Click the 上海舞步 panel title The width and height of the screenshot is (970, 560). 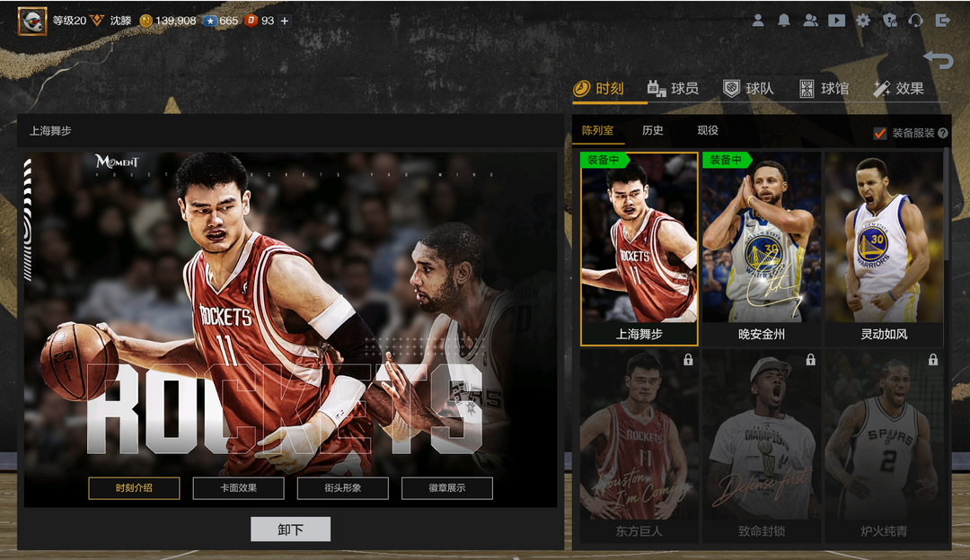[x=50, y=131]
